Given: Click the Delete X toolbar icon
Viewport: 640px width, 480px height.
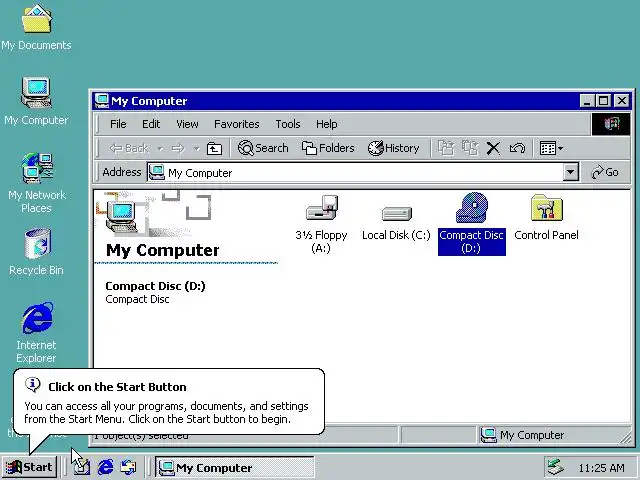Looking at the screenshot, I should [x=493, y=148].
